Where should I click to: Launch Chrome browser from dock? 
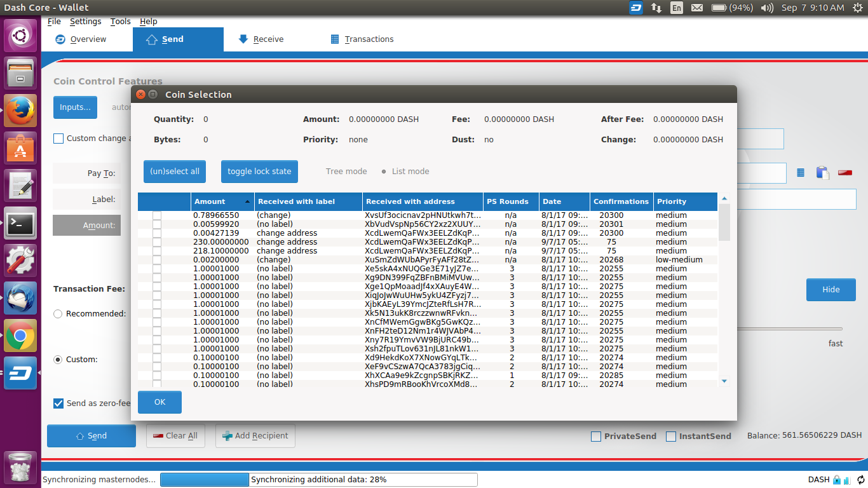(x=20, y=335)
